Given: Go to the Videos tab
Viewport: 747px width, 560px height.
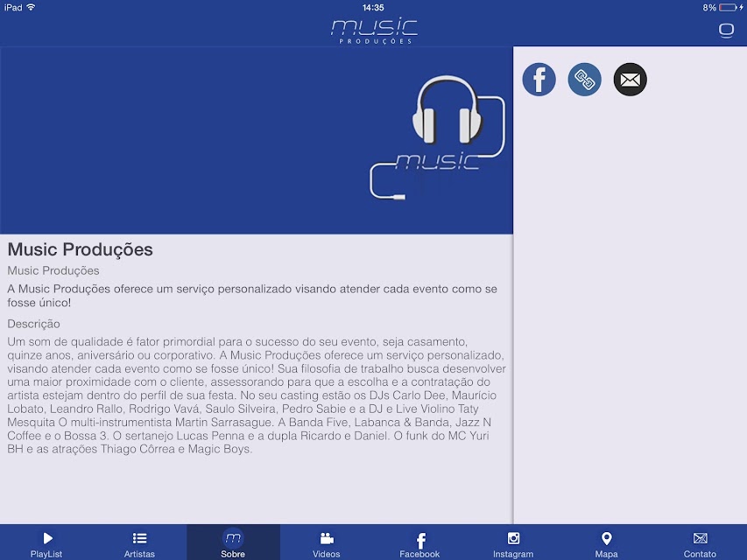Looking at the screenshot, I should click(327, 542).
